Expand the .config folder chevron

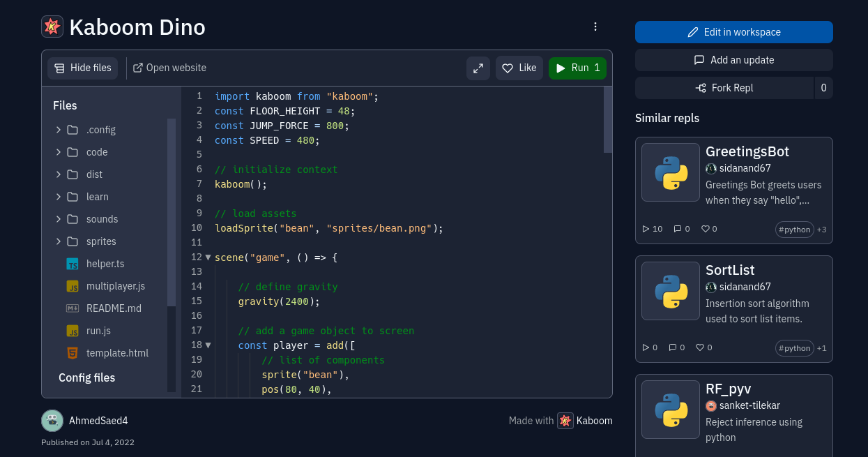(59, 130)
